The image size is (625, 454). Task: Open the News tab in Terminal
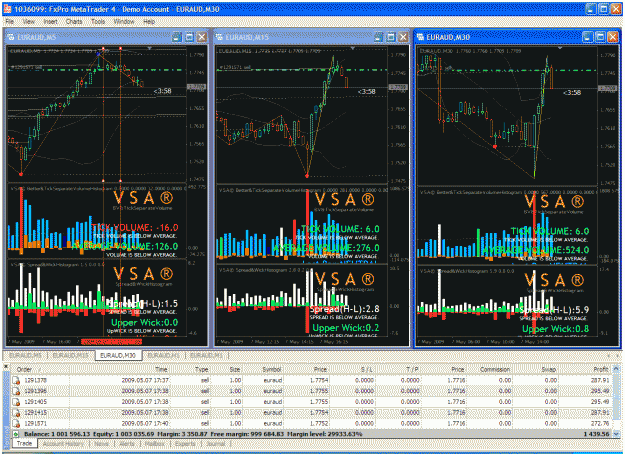(102, 444)
